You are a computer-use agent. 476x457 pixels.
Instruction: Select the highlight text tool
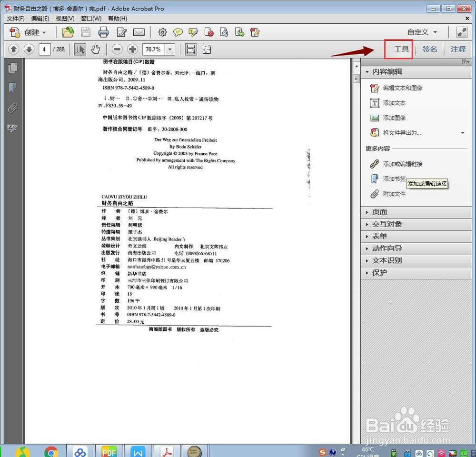coord(193,32)
